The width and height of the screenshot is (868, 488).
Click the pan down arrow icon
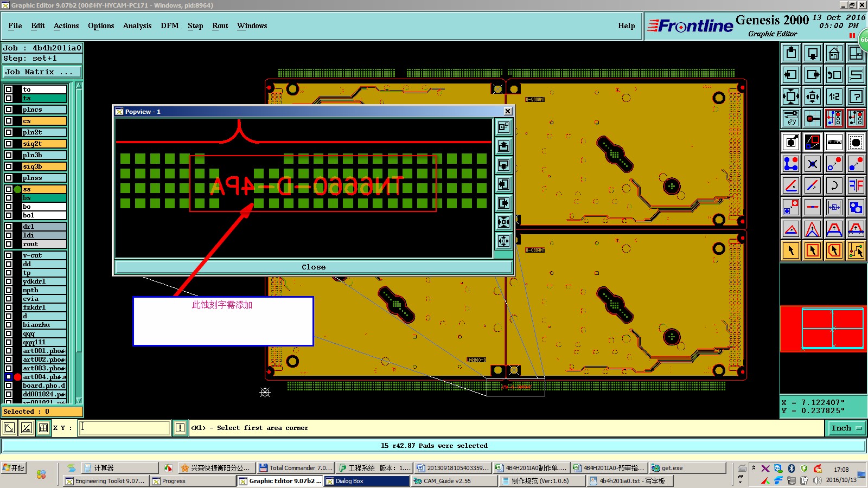pyautogui.click(x=813, y=53)
